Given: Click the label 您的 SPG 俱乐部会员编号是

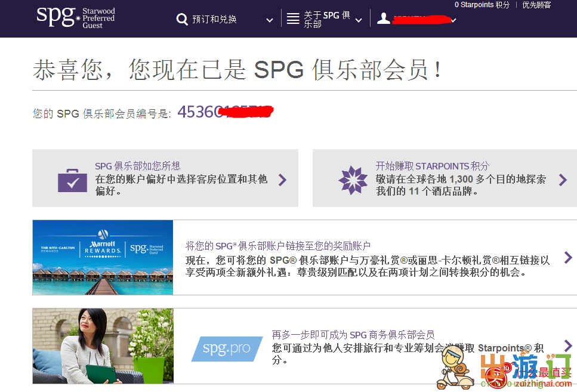Looking at the screenshot, I should coord(102,113).
